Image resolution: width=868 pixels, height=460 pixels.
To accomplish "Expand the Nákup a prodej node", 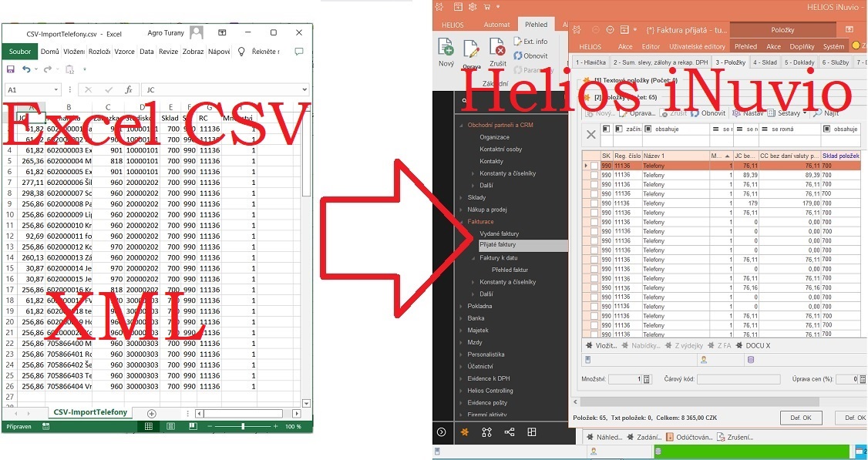I will 461,210.
